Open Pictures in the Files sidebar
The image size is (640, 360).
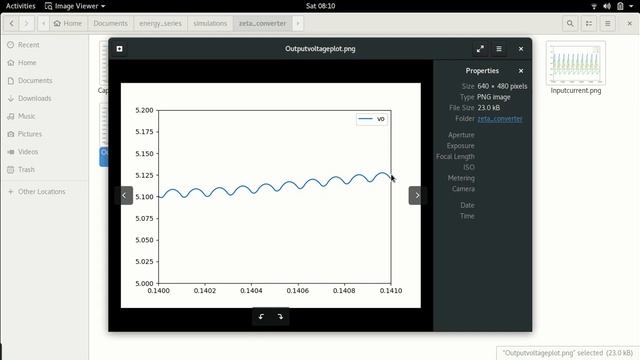[x=44, y=134]
